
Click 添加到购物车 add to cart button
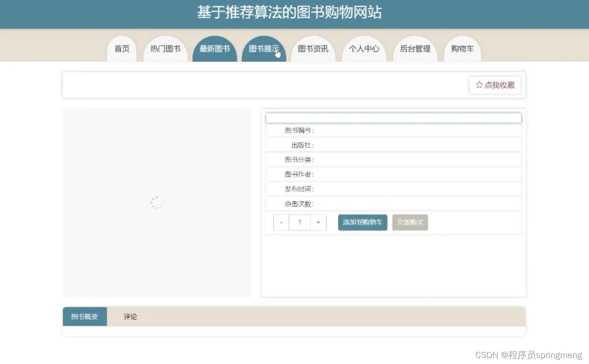click(362, 222)
